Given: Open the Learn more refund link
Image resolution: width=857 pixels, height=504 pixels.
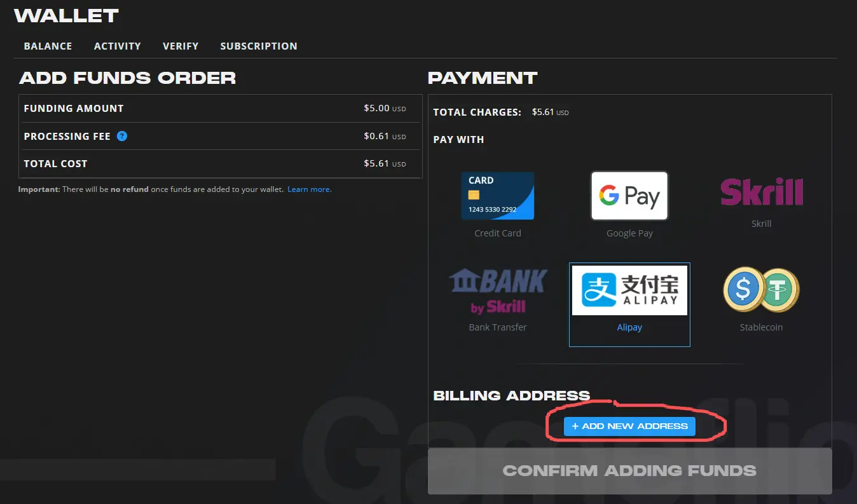Looking at the screenshot, I should (x=309, y=189).
